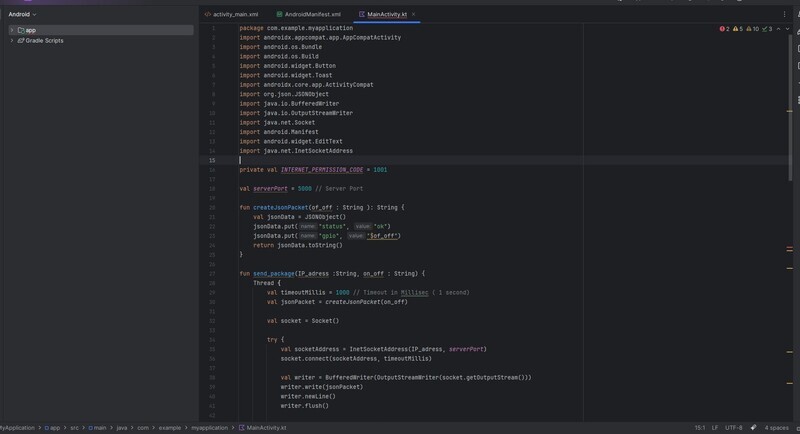Click the weak warnings count showing 10
The image size is (800, 434).
point(753,29)
